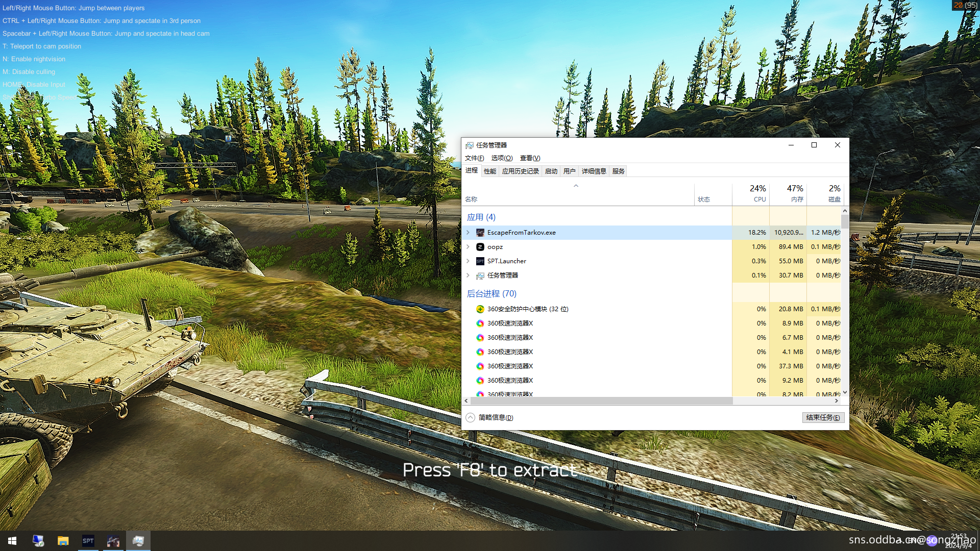Sort processes by CPU column
The width and height of the screenshot is (980, 551).
(x=751, y=194)
